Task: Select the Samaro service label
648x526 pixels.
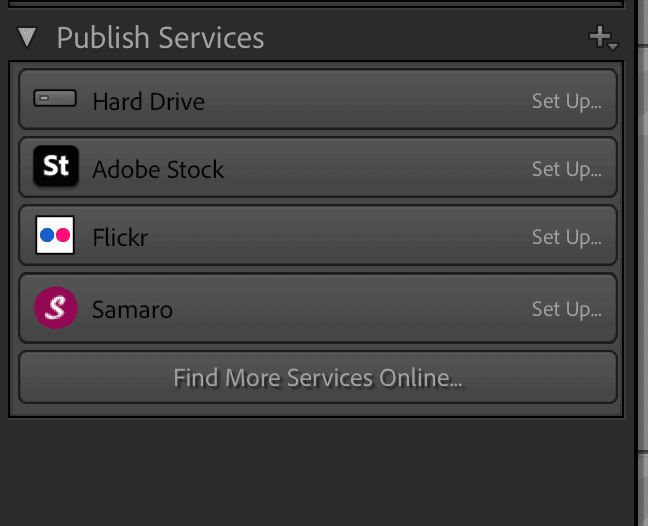Action: [132, 309]
